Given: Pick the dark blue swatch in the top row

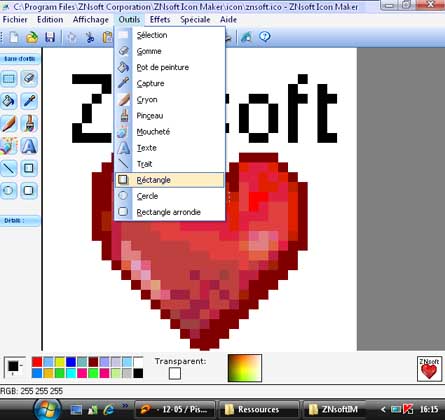Looking at the screenshot, I should [71, 362].
